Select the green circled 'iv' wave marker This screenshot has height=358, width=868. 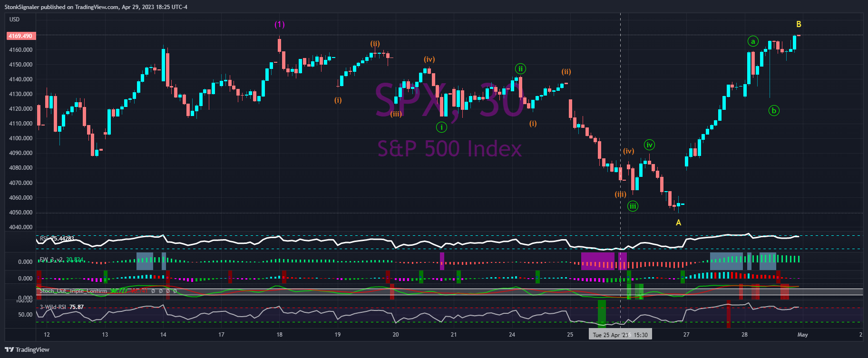coord(649,145)
